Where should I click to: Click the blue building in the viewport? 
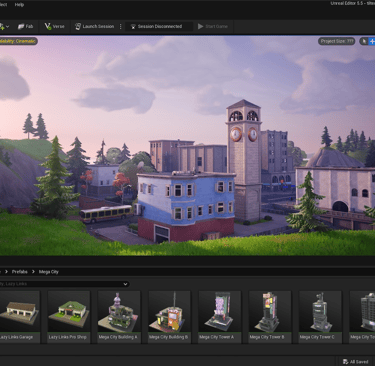[x=186, y=207]
